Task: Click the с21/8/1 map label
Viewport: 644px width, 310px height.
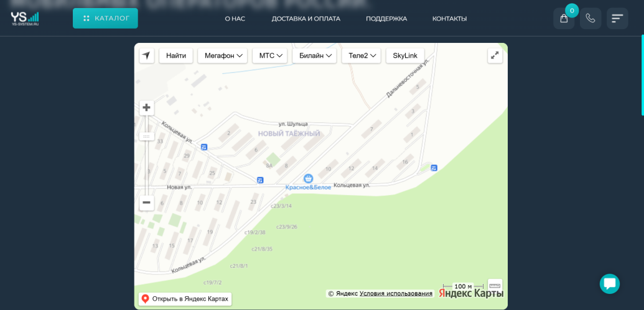Action: coord(239,266)
